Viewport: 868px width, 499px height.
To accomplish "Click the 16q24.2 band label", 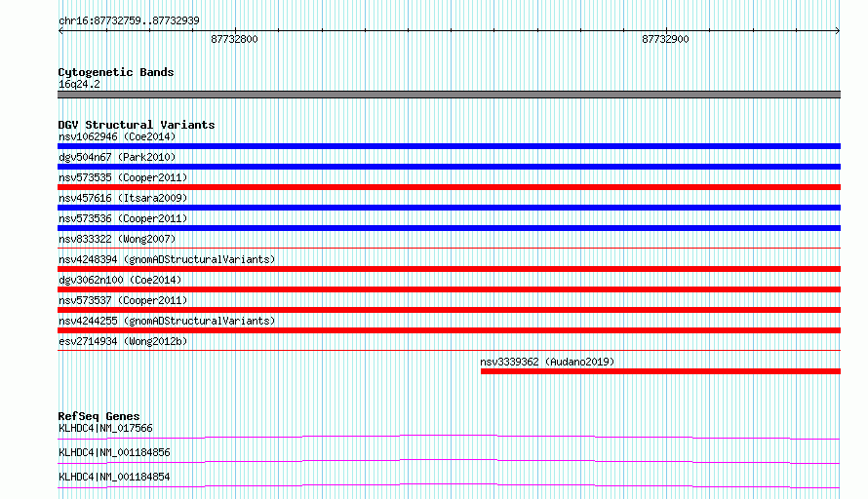I will [x=79, y=84].
